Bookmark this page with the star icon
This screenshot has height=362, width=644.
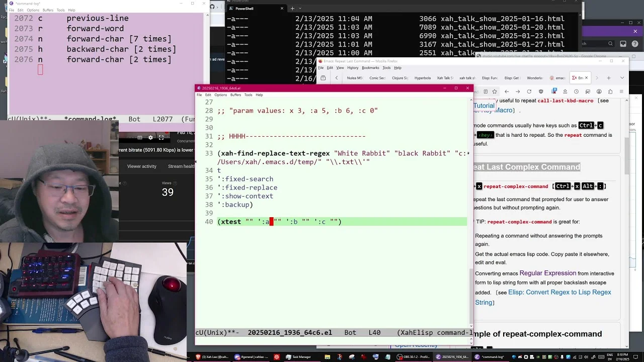(495, 92)
